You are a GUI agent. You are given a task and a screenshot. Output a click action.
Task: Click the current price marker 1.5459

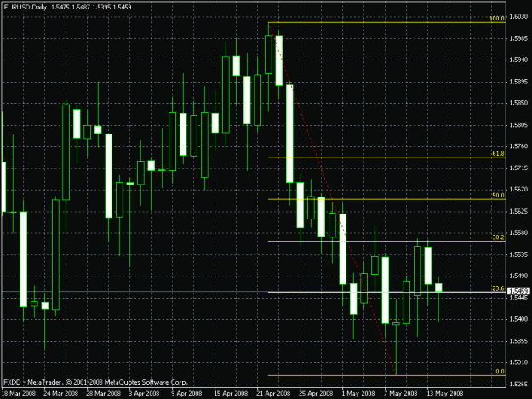(x=518, y=291)
